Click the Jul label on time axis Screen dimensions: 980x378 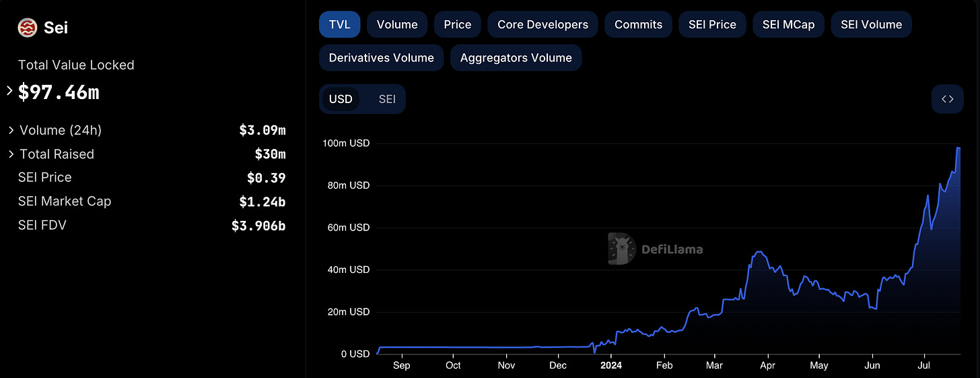(x=924, y=365)
